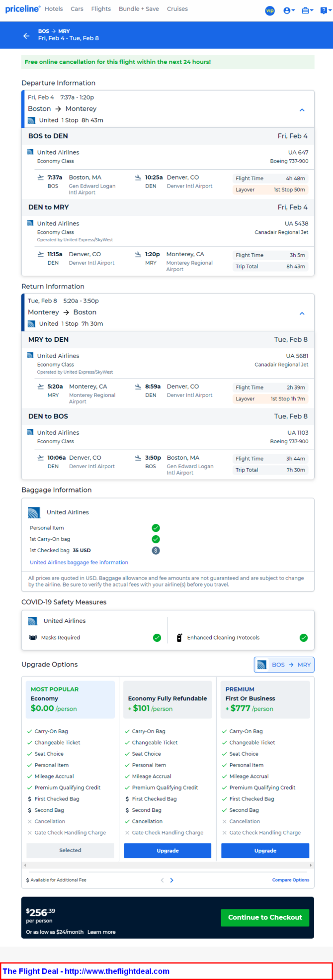This screenshot has height=980, width=333.
Task: Click takeoff icon next to 10:06a
Action: (40, 457)
